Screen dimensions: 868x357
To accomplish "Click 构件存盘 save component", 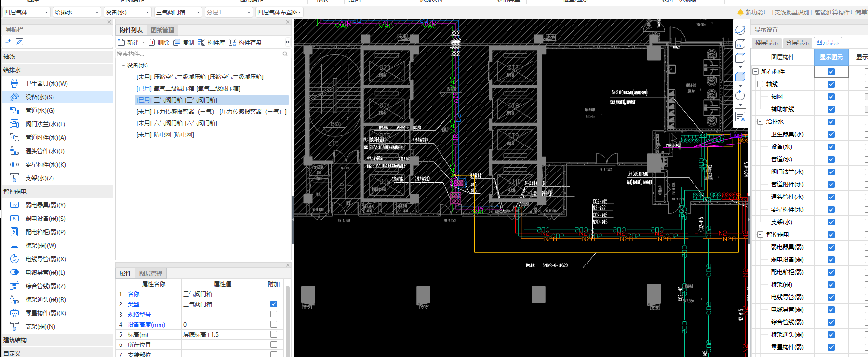I will [245, 42].
